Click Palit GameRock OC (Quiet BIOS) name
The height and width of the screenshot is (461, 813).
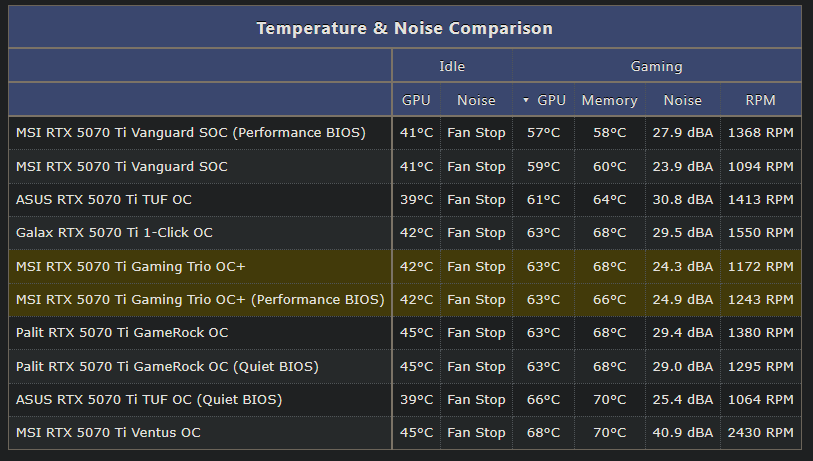tap(167, 367)
